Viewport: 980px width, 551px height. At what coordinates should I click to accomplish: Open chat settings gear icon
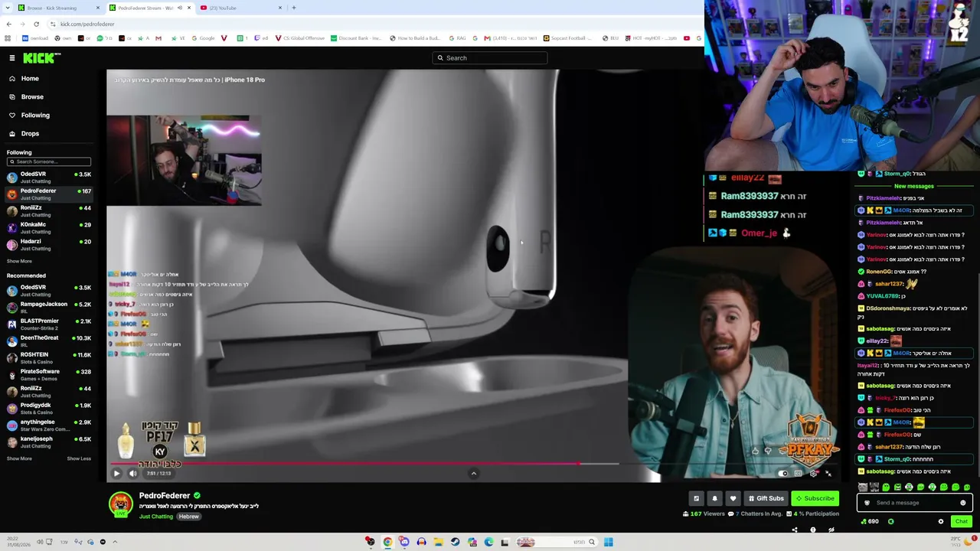coord(941,521)
